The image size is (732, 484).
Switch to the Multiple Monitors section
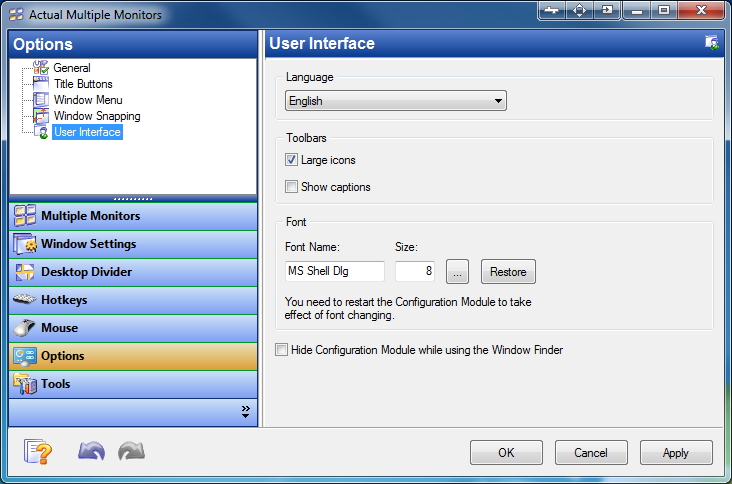click(x=133, y=216)
